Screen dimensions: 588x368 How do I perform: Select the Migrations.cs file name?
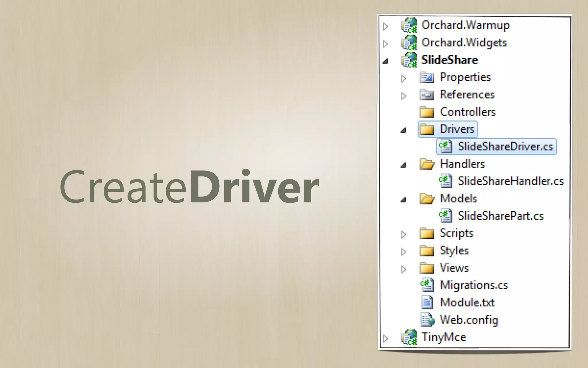[x=474, y=285]
